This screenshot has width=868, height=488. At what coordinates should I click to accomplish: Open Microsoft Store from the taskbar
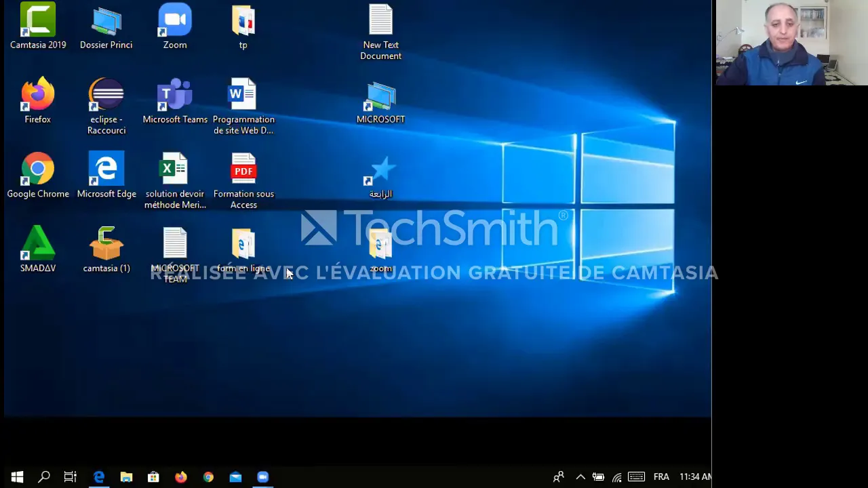(x=153, y=477)
